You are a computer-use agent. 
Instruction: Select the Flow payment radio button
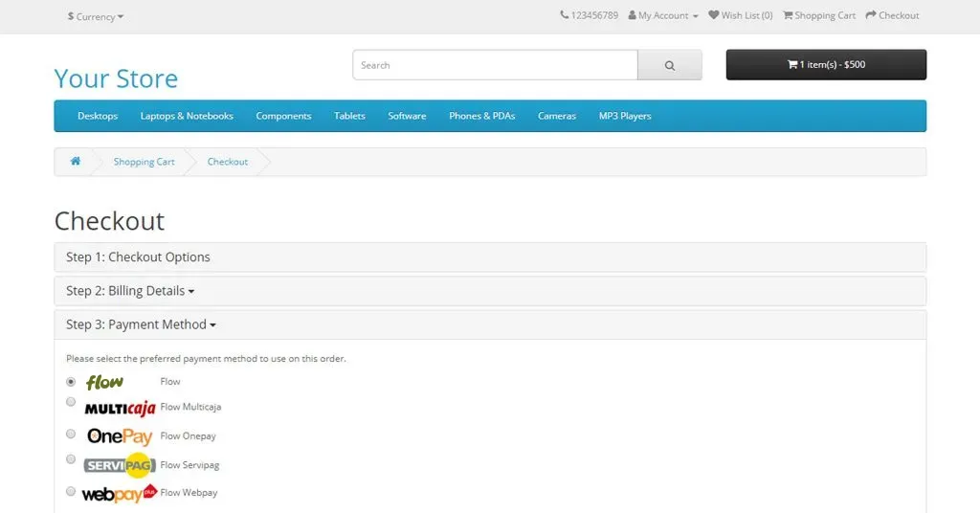point(71,382)
